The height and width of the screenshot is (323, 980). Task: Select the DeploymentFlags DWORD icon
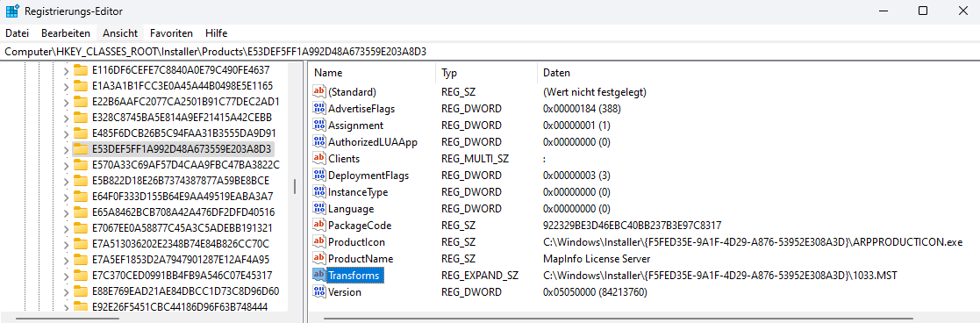(x=319, y=175)
